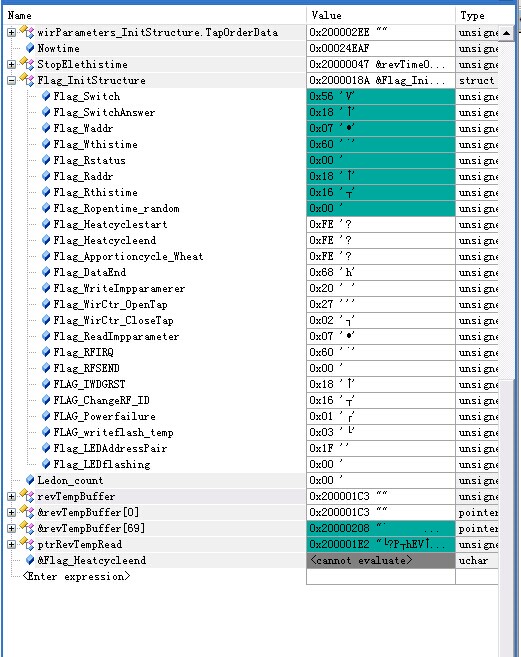
Task: Expand the &revTempBuffer[69] pointer node
Action: tap(12, 528)
